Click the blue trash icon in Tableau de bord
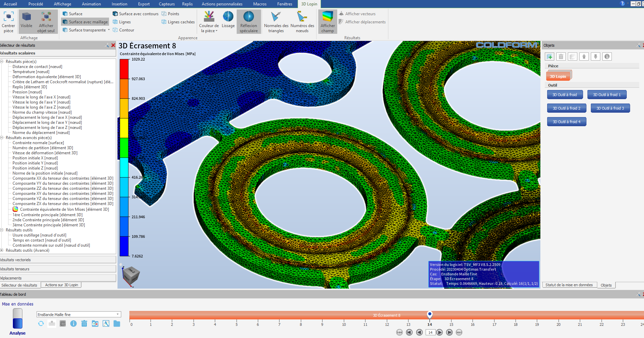This screenshot has width=644, height=338. 84,324
